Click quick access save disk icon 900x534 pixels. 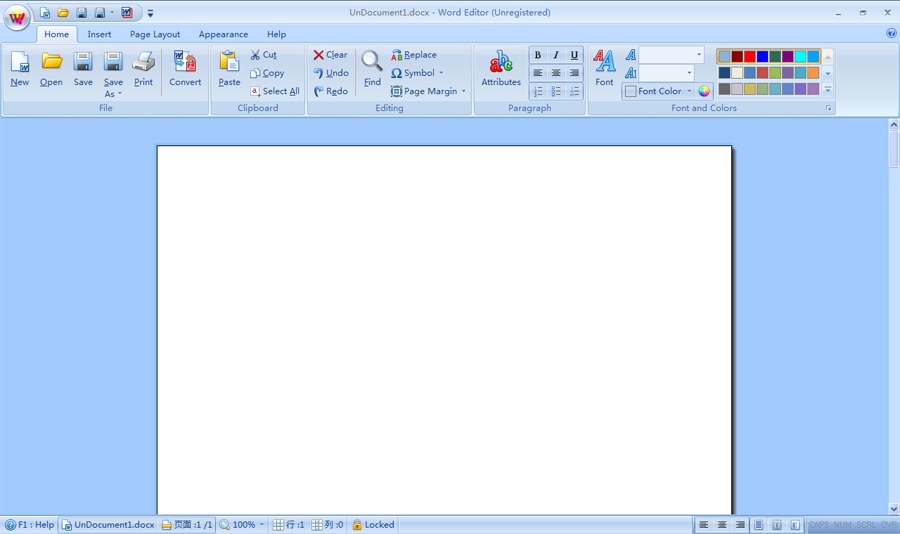click(x=82, y=13)
